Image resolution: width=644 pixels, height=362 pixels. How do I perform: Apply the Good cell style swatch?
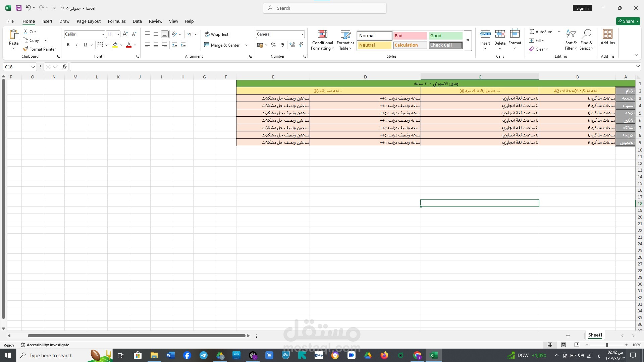coord(445,36)
